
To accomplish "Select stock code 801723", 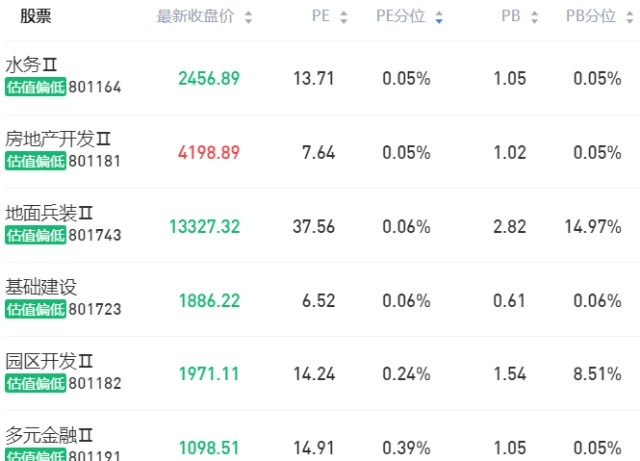I will [x=95, y=309].
